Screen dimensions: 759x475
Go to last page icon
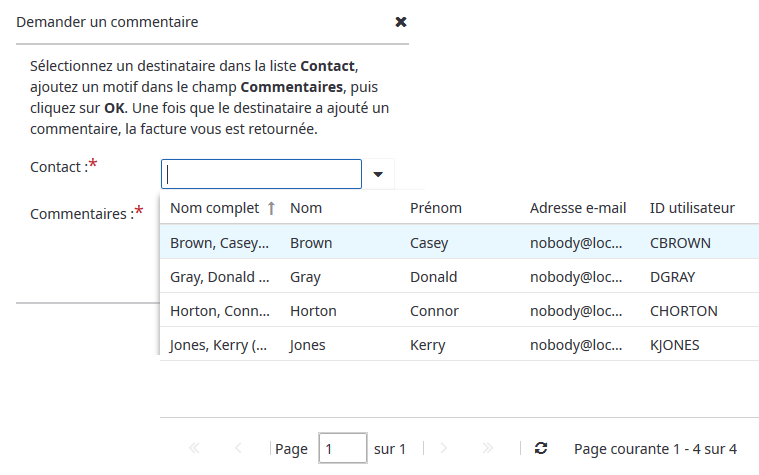point(488,449)
